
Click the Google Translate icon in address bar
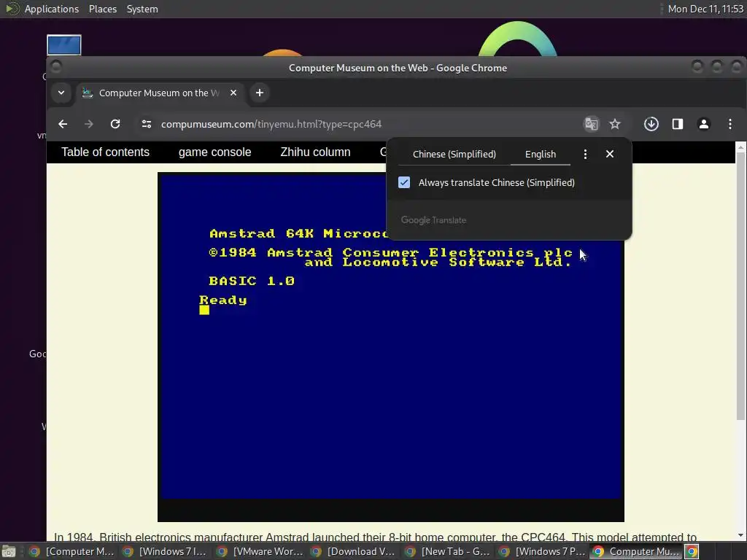pos(591,124)
